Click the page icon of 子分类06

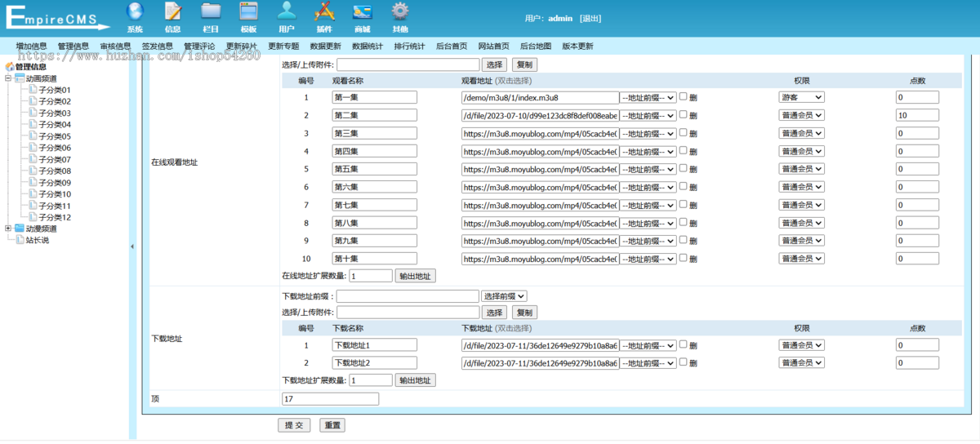pyautogui.click(x=33, y=148)
